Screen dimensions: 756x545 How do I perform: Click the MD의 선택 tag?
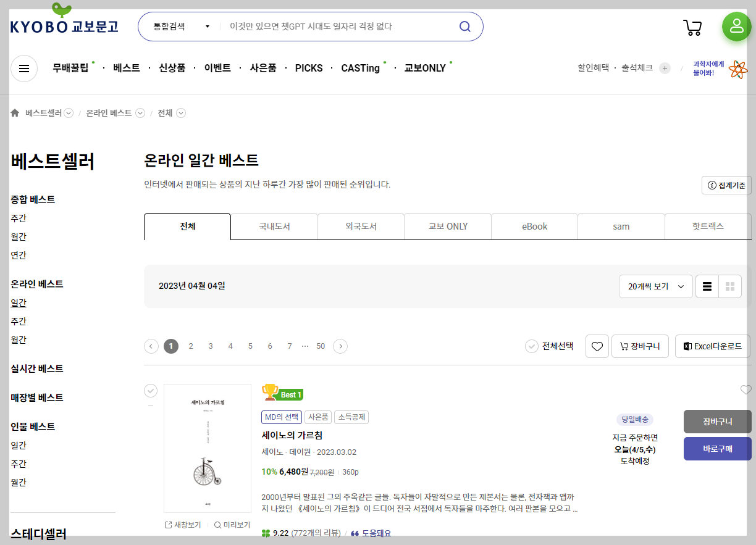pyautogui.click(x=282, y=417)
